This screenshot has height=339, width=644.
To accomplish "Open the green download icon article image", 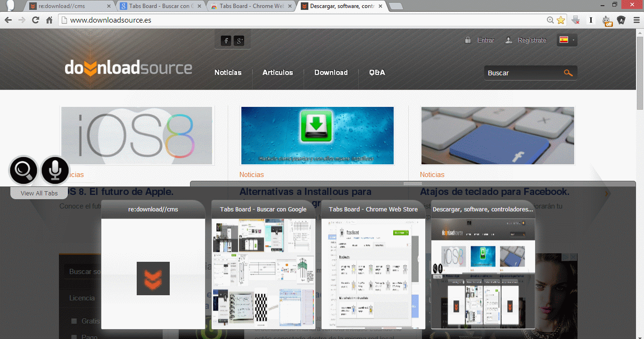I will [317, 136].
